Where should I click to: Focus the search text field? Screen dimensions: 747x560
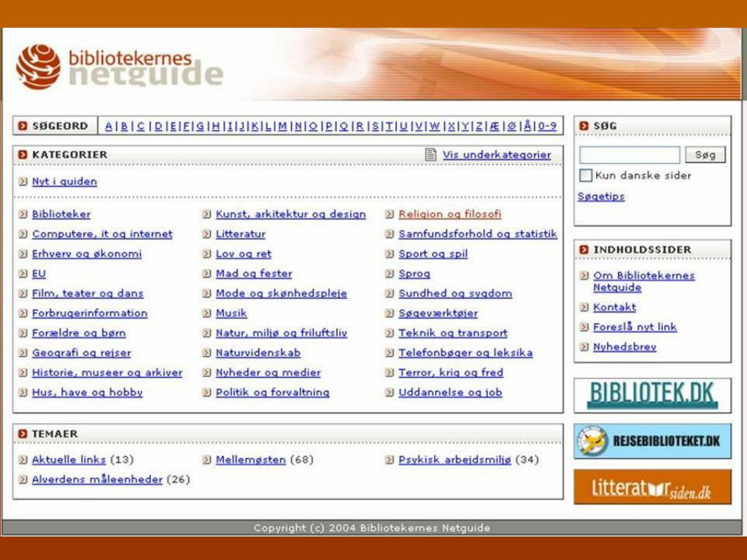tap(630, 155)
